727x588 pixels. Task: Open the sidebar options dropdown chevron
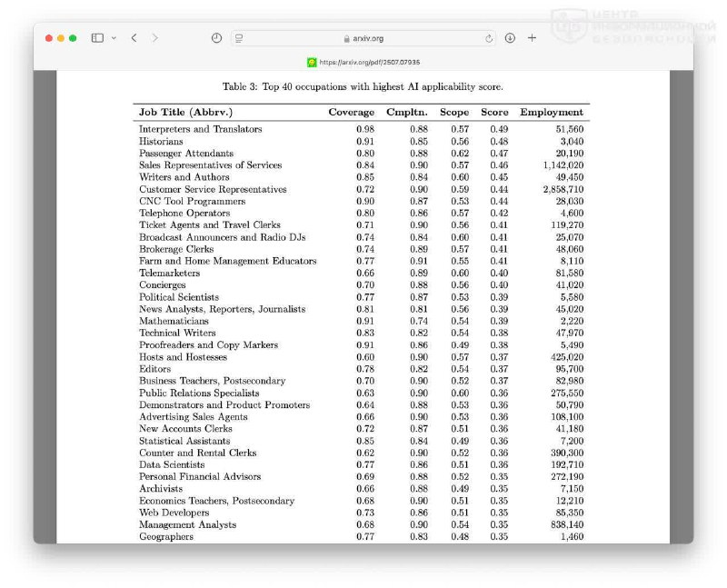point(114,38)
